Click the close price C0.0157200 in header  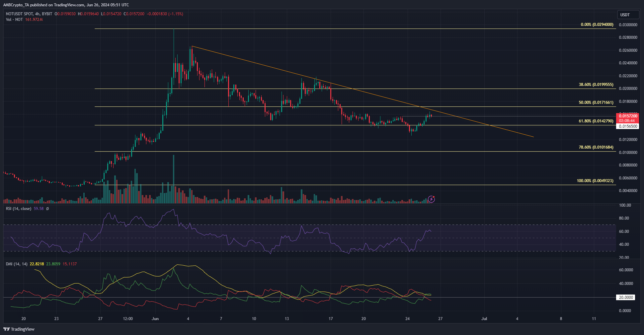(x=134, y=14)
